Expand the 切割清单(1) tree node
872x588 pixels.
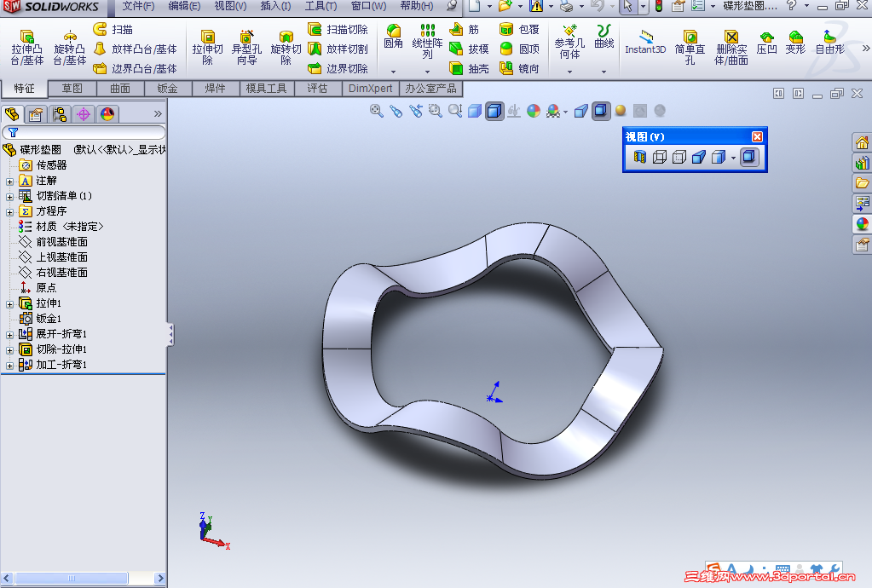pos(9,197)
